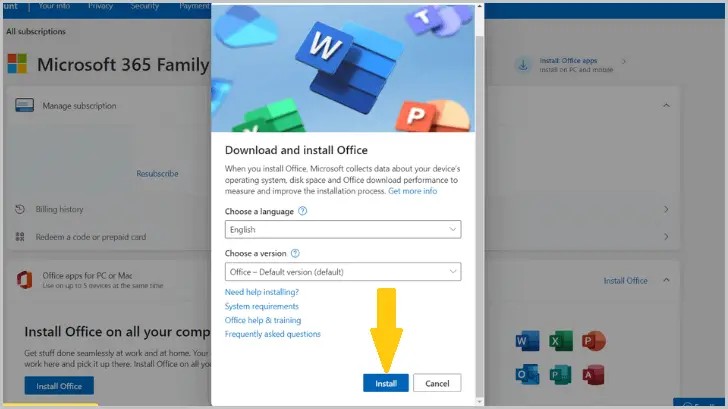Open the Choose a version dropdown
Viewport: 728px width, 409px height.
(343, 272)
